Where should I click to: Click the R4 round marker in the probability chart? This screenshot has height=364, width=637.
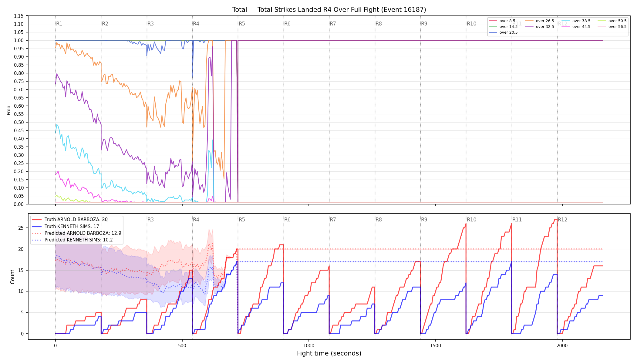(x=196, y=24)
